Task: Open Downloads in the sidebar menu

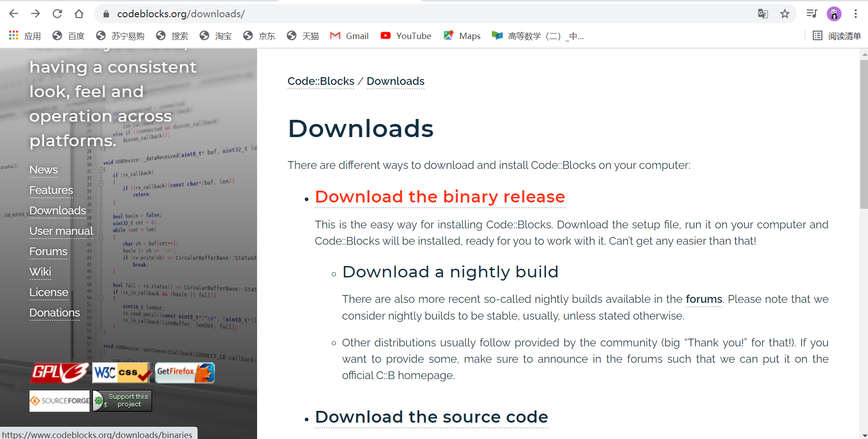Action: pos(58,211)
